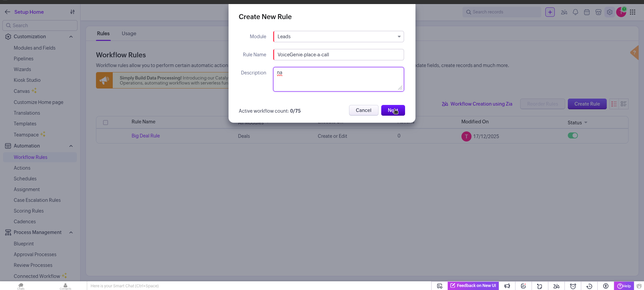Click the notifications bell icon

click(x=575, y=12)
